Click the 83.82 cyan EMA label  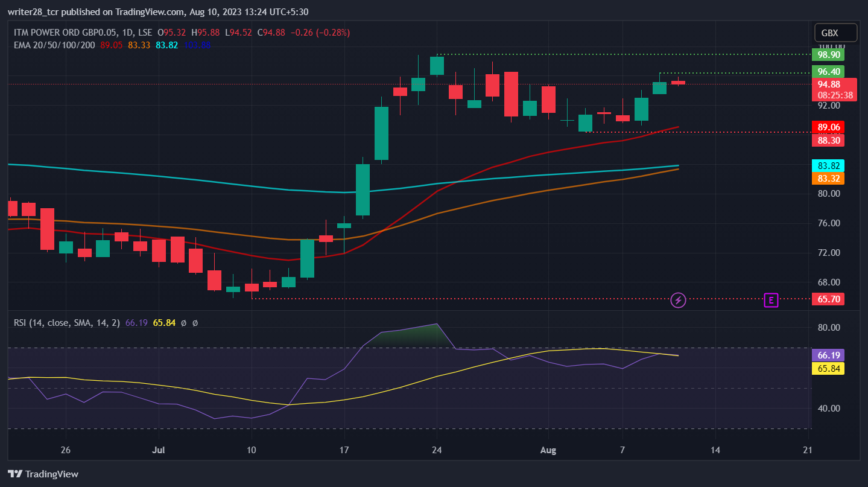click(828, 165)
